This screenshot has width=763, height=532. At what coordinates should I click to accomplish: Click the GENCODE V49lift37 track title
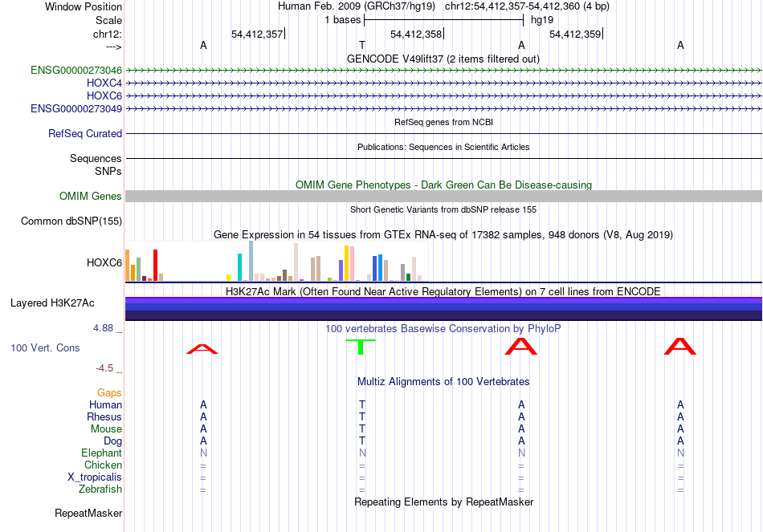pos(443,59)
